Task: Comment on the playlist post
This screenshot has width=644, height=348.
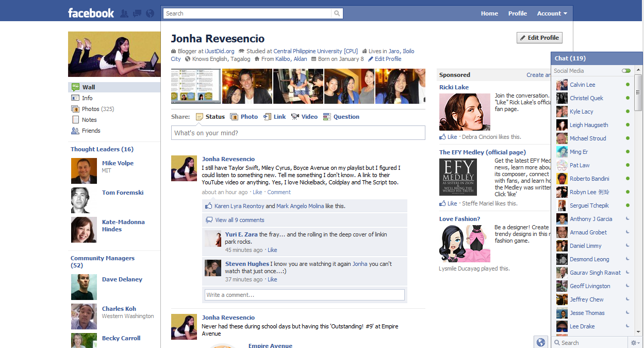Action: click(279, 192)
